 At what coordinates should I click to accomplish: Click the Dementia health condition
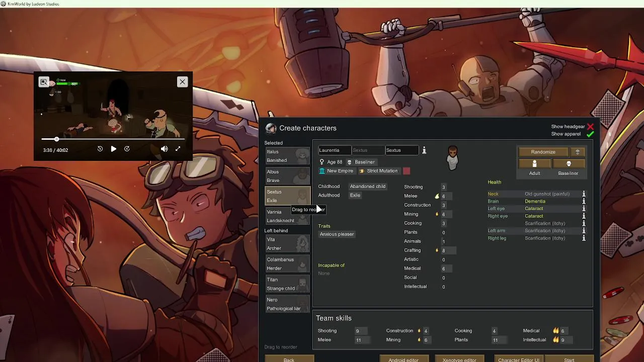click(535, 201)
